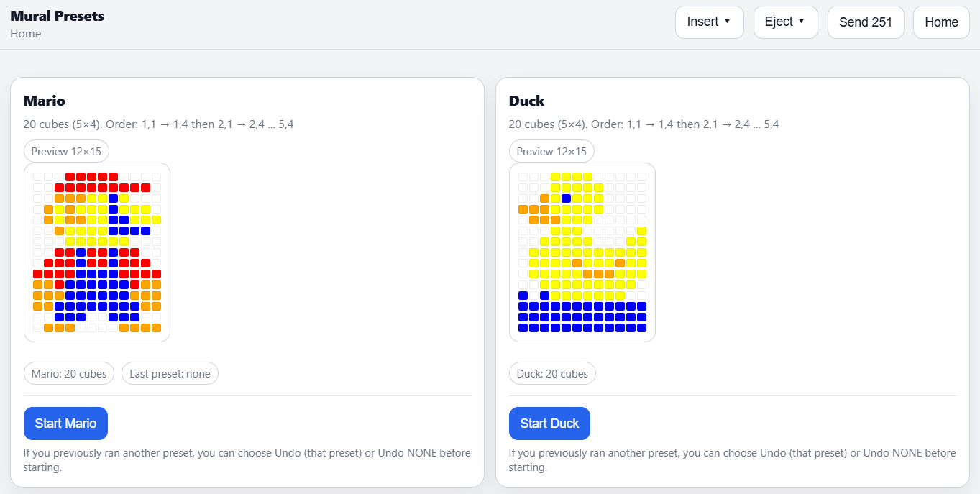Click the Mario: 20 cubes badge
The height and width of the screenshot is (494, 980).
[68, 373]
